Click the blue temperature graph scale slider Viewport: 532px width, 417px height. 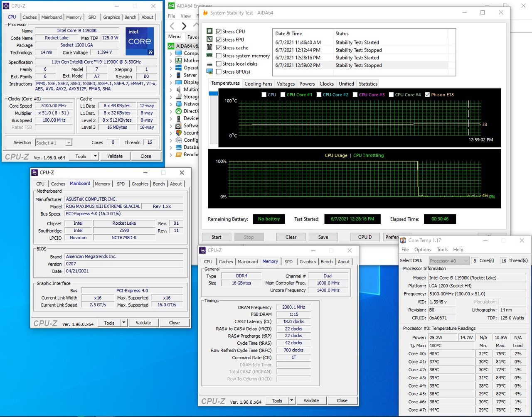coord(213,94)
